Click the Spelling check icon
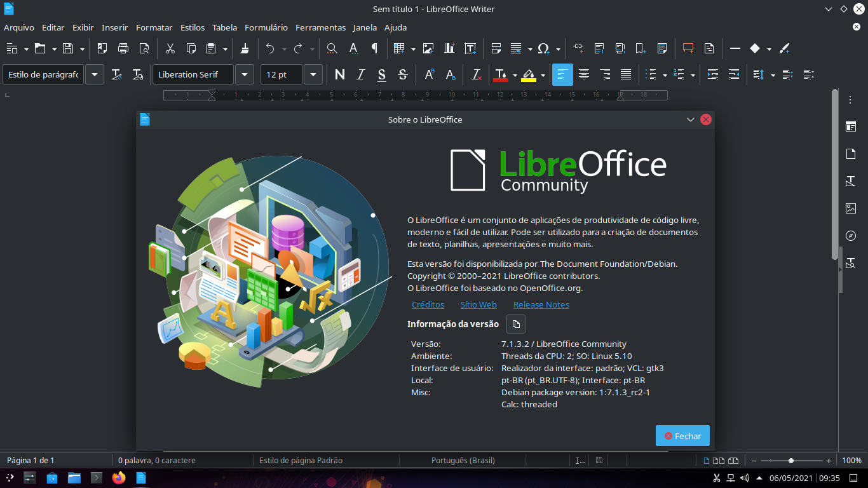Viewport: 868px width, 488px height. [x=353, y=48]
